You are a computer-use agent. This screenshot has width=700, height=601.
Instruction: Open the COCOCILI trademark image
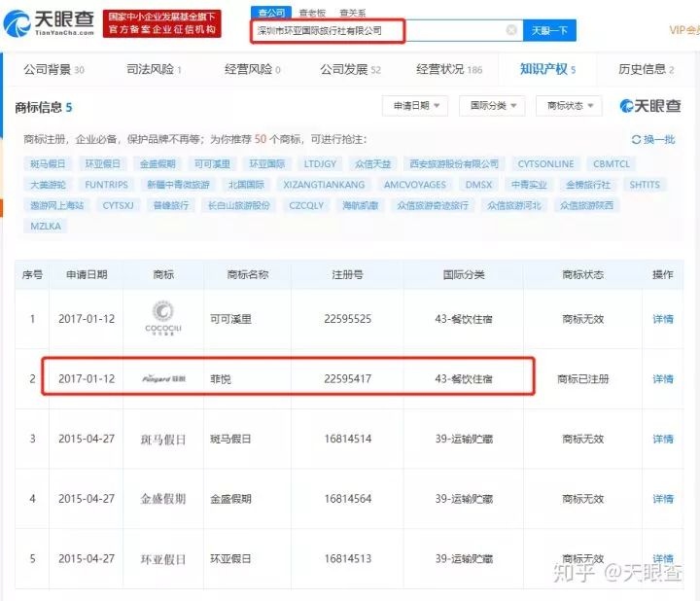163,318
